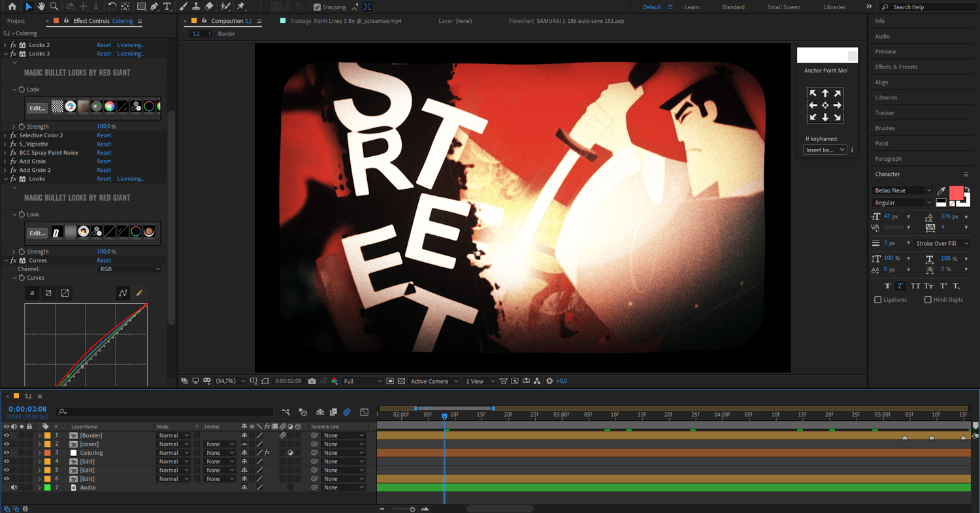The image size is (980, 513).
Task: Hide the Coloring layer with eye icon
Action: click(7, 453)
